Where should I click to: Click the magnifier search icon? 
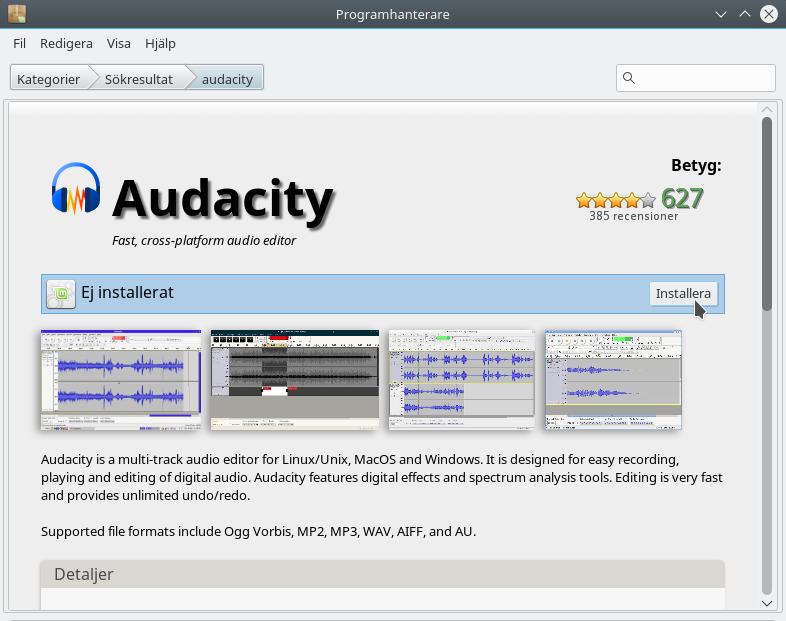coord(629,78)
